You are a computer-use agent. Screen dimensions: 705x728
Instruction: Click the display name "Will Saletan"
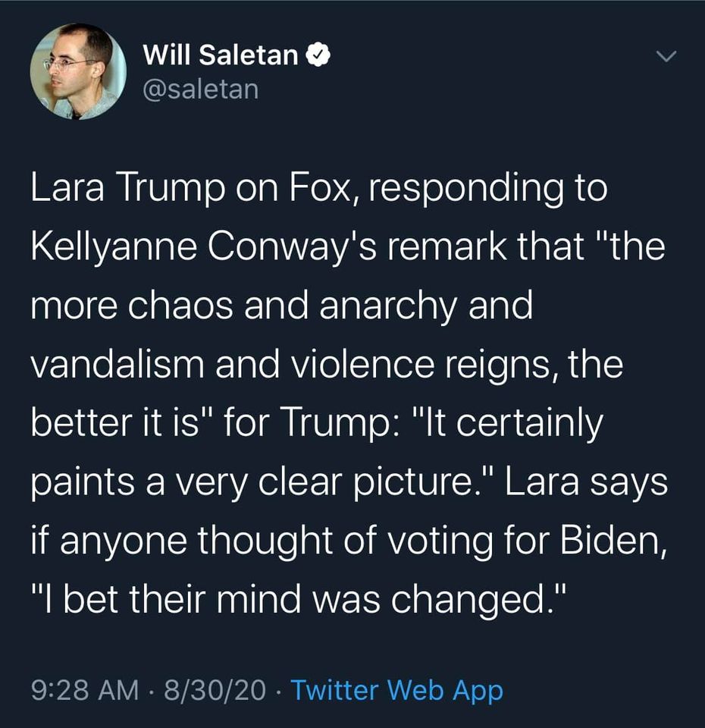pyautogui.click(x=220, y=55)
